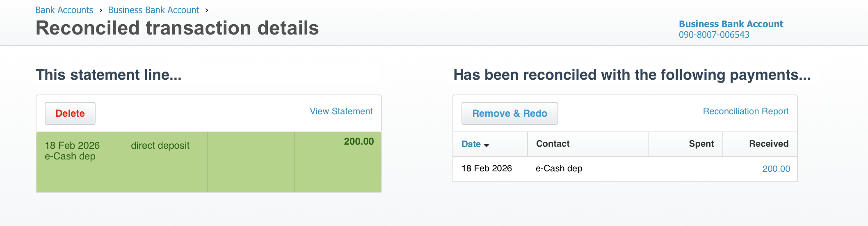Click the chevron after Bank Accounts breadcrumb
Viewport: 868px width, 226px height.
pos(101,10)
